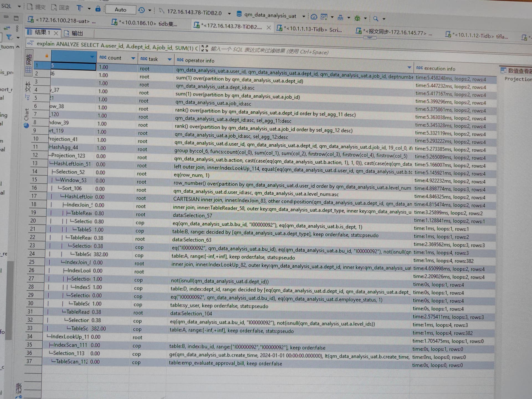The height and width of the screenshot is (399, 532).
Task: Click the magnifier search icon in toolbar
Action: tap(376, 19)
